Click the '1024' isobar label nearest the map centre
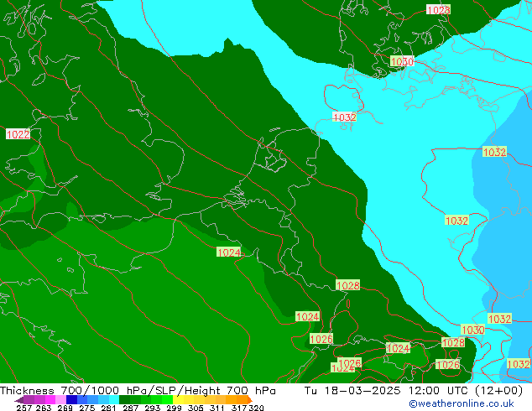532x411 pixels. click(229, 252)
